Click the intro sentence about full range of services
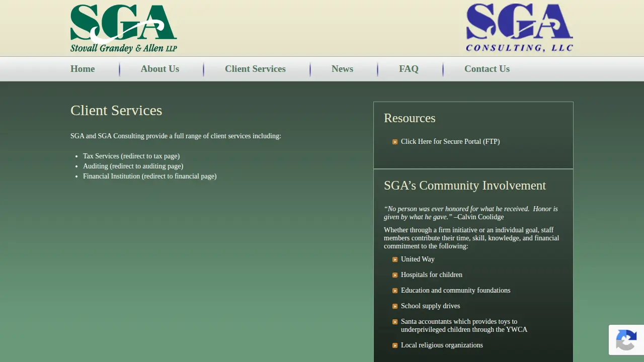Image resolution: width=644 pixels, height=362 pixels. (176, 136)
